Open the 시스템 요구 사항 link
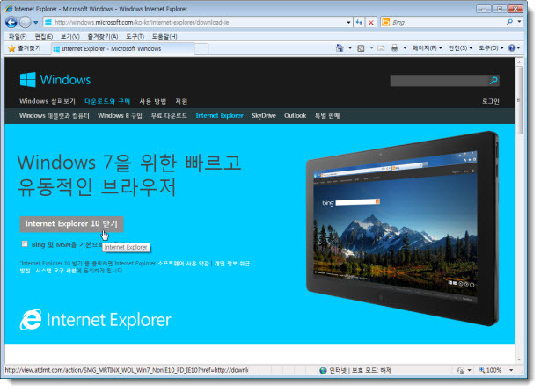This screenshot has width=541, height=392. (x=56, y=271)
